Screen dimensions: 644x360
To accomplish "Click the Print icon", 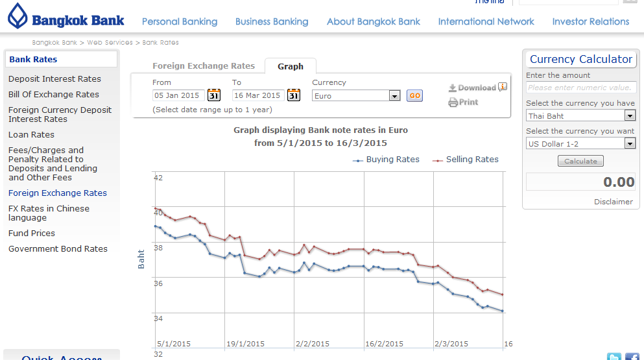I will tap(453, 102).
